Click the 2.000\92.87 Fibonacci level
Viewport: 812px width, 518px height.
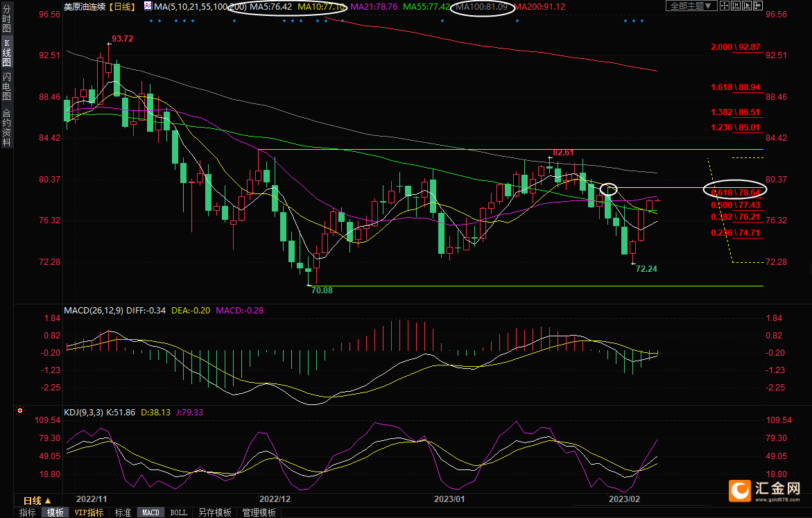pos(735,47)
